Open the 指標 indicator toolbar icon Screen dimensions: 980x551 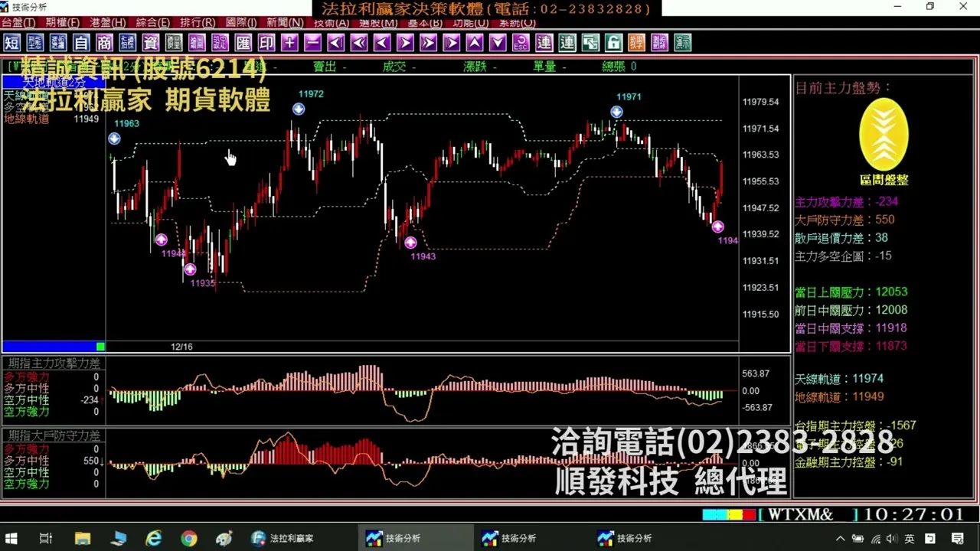(128, 42)
